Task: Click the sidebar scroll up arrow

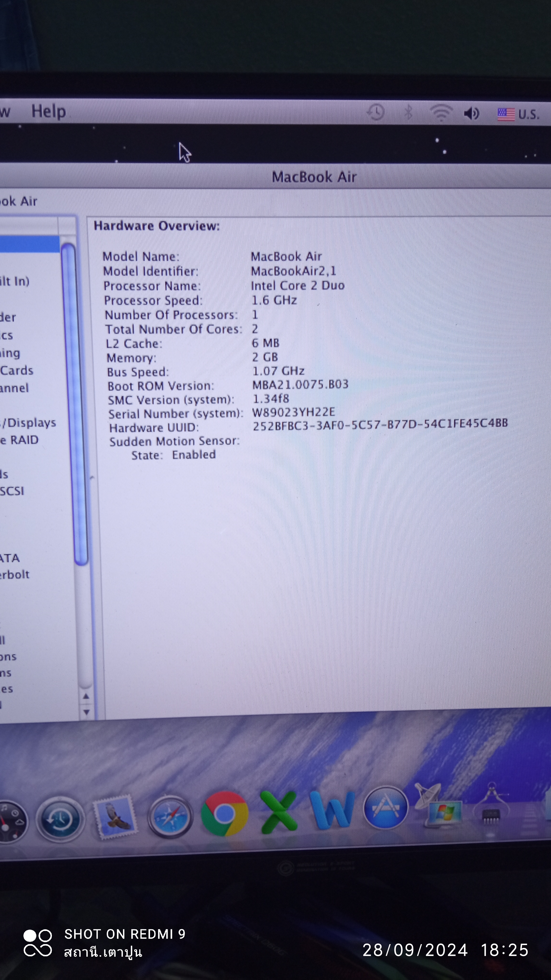Action: coord(86,696)
